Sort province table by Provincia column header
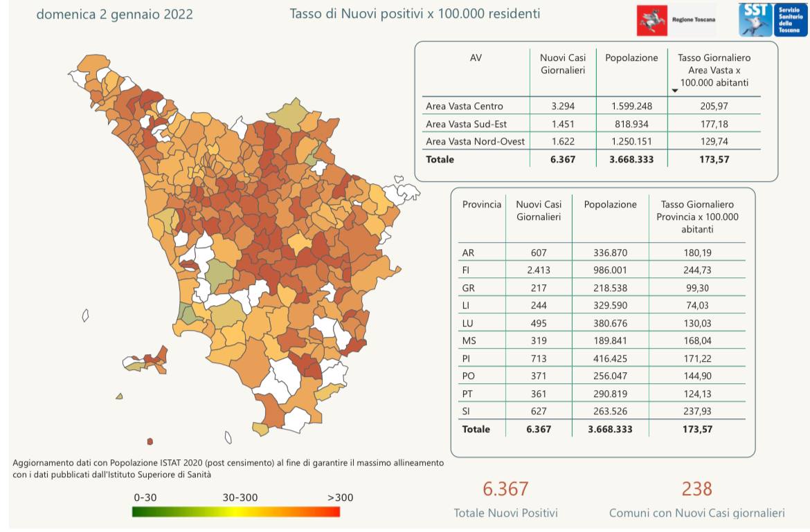 tap(481, 205)
